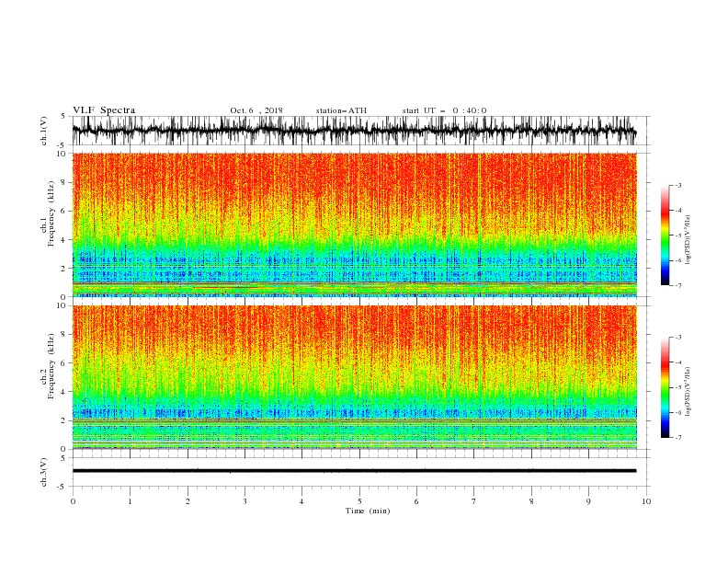The height and width of the screenshot is (563, 728).
Task: Click the -3 label on ch.2 colorbar
Action: 678,338
